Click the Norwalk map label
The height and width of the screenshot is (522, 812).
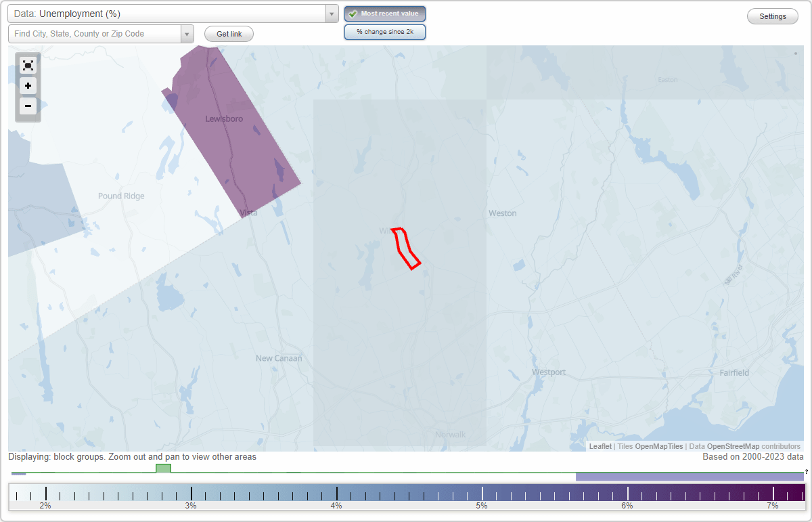pyautogui.click(x=451, y=434)
